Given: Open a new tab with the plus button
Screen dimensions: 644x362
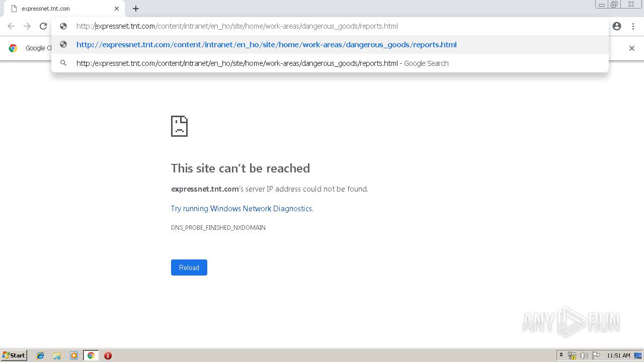Looking at the screenshot, I should [x=136, y=9].
